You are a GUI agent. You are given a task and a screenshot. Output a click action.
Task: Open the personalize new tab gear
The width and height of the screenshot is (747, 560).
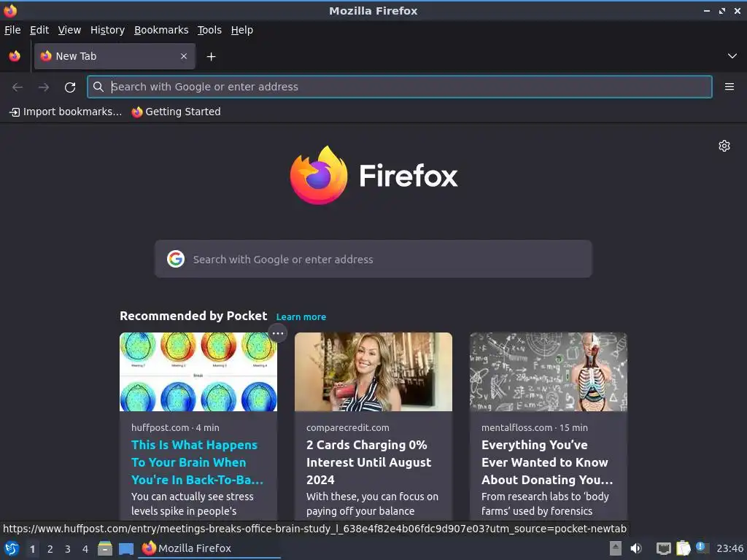(x=724, y=146)
